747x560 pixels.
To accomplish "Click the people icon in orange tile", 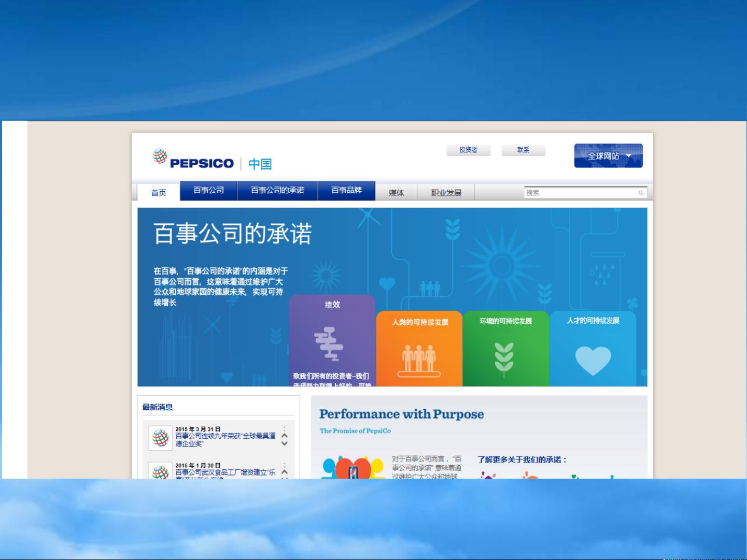I will [x=419, y=360].
